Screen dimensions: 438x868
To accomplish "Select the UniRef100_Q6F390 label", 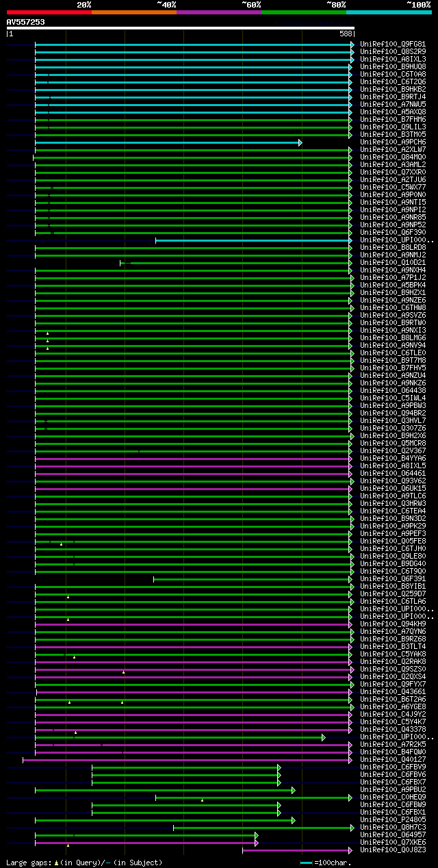I will tap(393, 232).
